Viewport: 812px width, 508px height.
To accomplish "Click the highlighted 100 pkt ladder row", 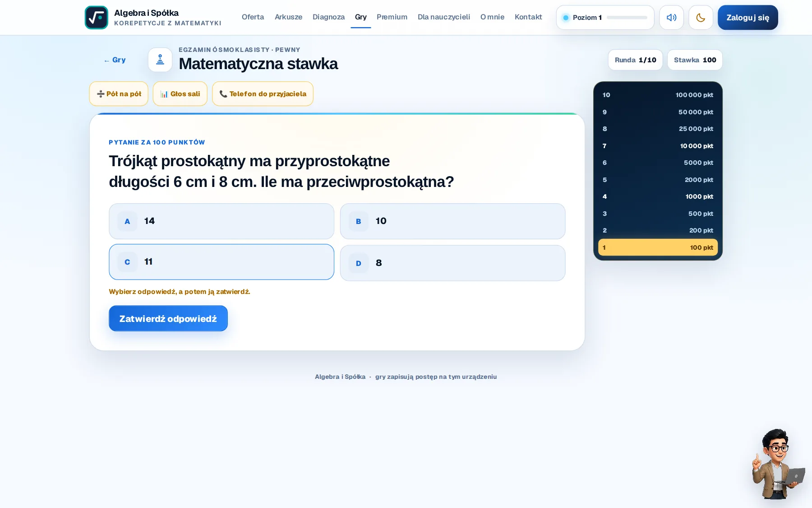I will pyautogui.click(x=658, y=247).
